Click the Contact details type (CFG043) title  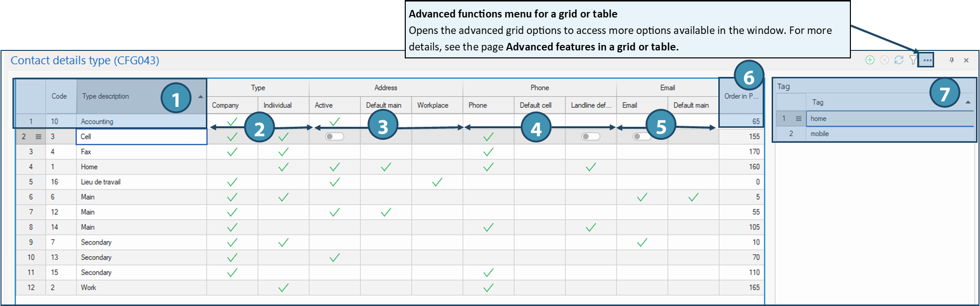85,60
